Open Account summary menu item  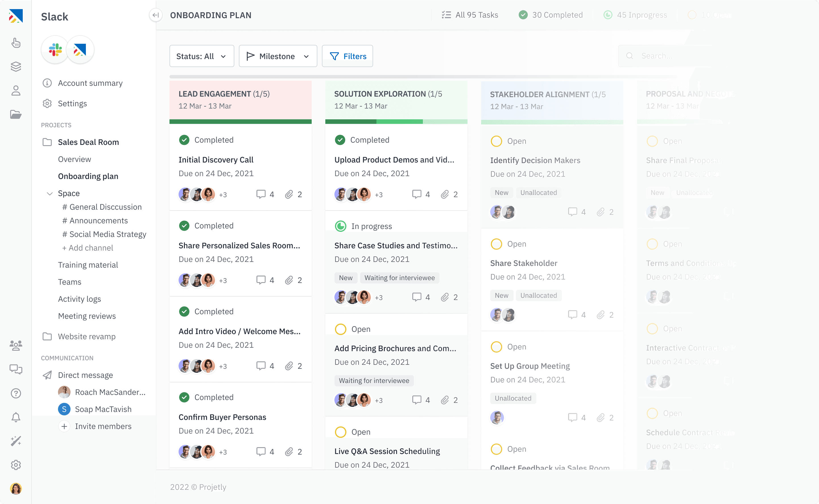(90, 83)
